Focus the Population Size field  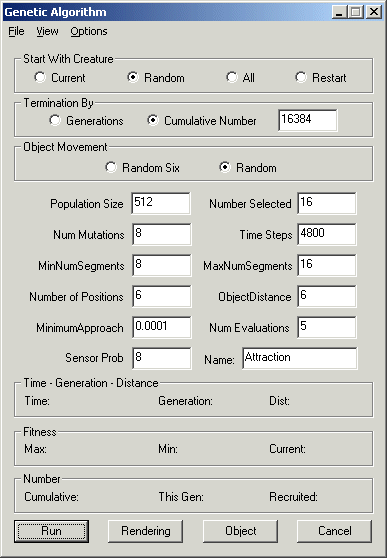(161, 203)
